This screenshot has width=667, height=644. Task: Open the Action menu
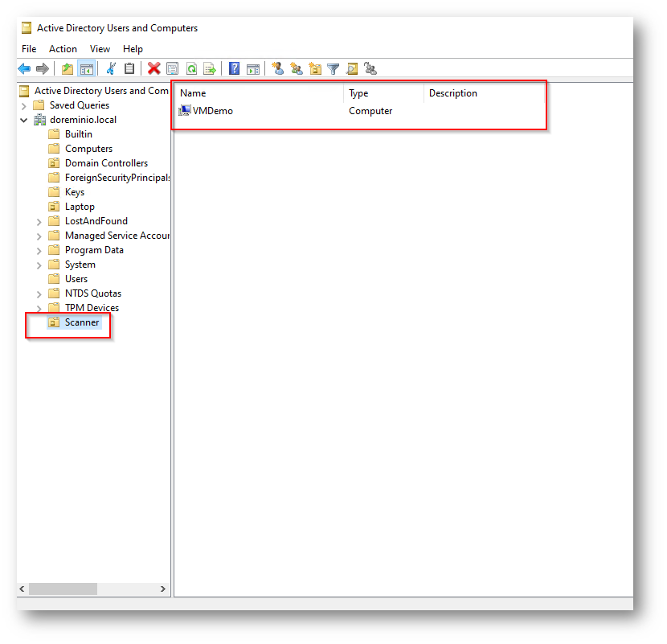pos(63,49)
